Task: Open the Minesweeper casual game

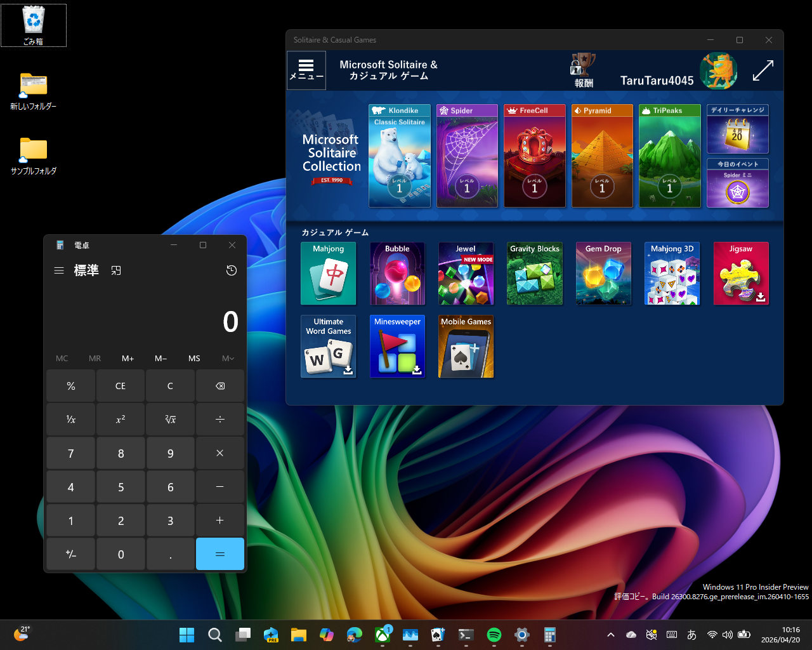Action: pyautogui.click(x=397, y=346)
